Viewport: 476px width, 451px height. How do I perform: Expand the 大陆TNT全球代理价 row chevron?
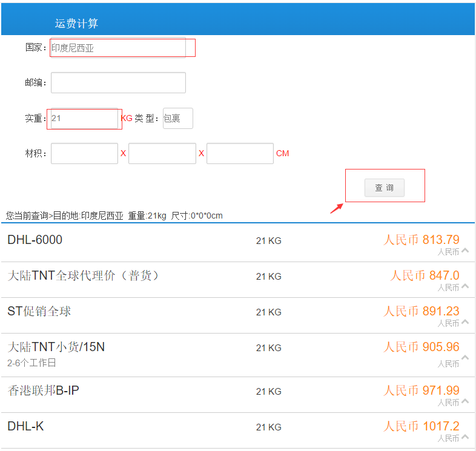pos(464,286)
